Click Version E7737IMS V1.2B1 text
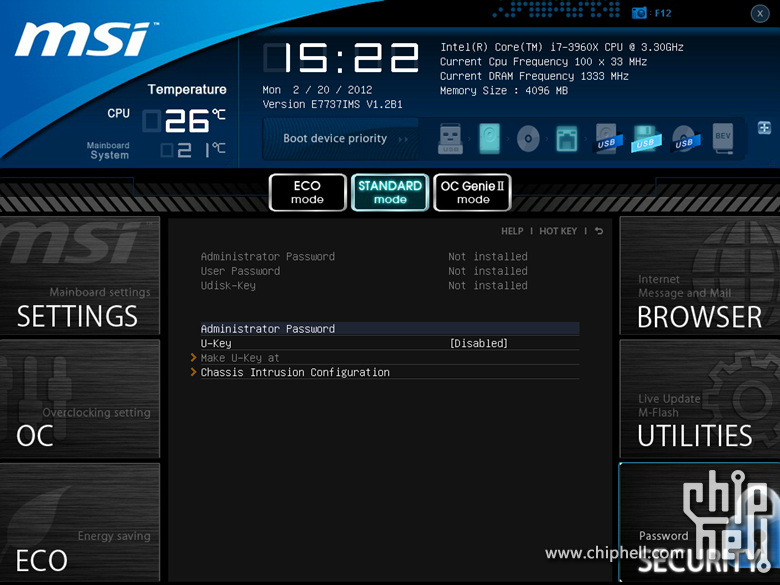This screenshot has height=585, width=780. pyautogui.click(x=332, y=104)
